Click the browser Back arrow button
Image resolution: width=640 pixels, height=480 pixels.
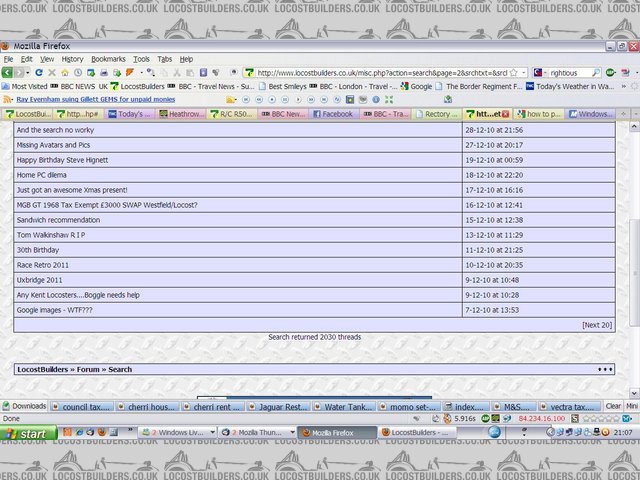tap(9, 73)
